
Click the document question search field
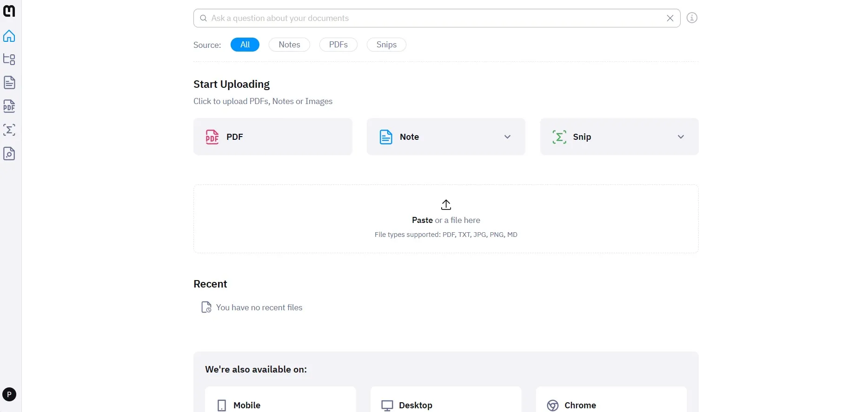tap(432, 18)
